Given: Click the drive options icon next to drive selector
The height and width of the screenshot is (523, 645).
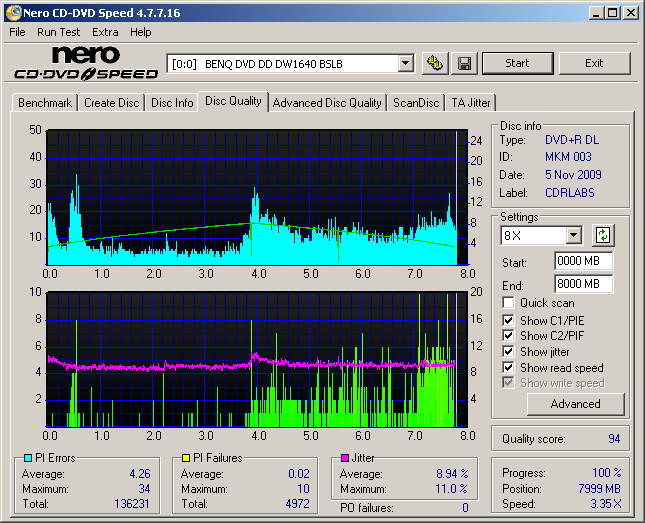Looking at the screenshot, I should click(435, 63).
